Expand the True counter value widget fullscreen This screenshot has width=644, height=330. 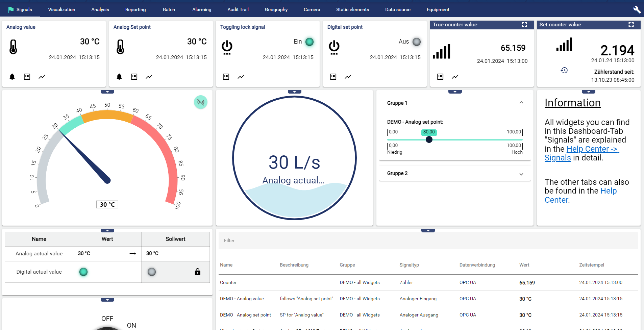click(x=524, y=25)
